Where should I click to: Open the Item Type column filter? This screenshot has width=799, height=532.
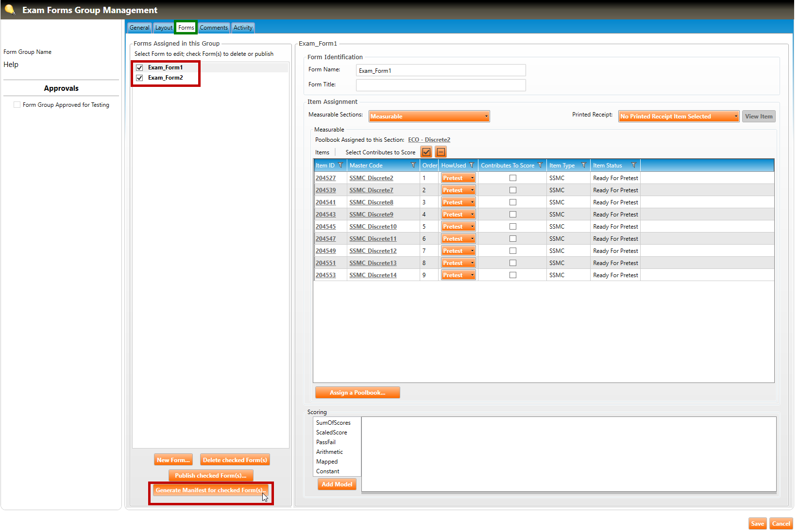(584, 166)
